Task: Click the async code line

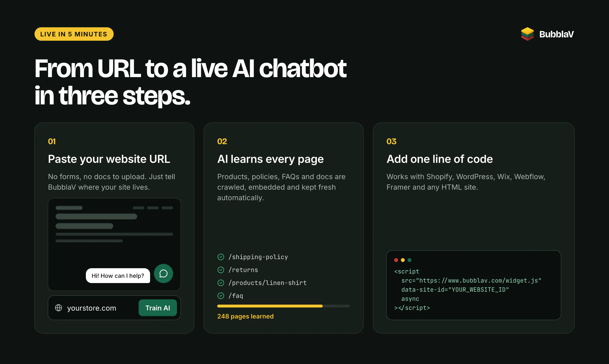Action: click(x=410, y=299)
